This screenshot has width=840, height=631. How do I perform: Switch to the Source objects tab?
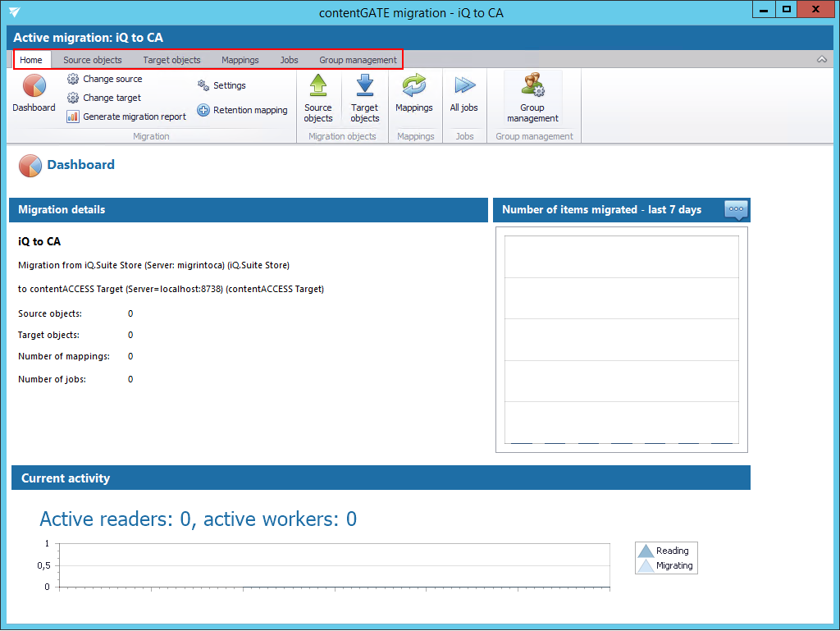click(x=93, y=60)
